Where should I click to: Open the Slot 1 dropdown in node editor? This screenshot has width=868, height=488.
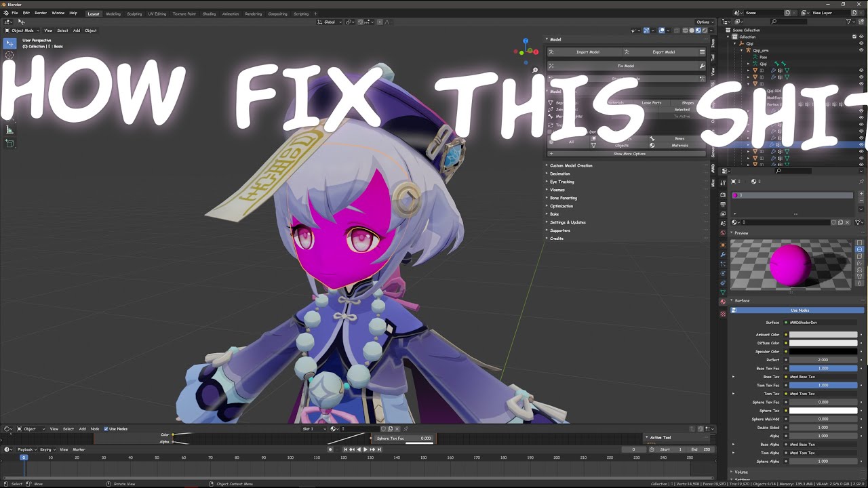point(315,428)
